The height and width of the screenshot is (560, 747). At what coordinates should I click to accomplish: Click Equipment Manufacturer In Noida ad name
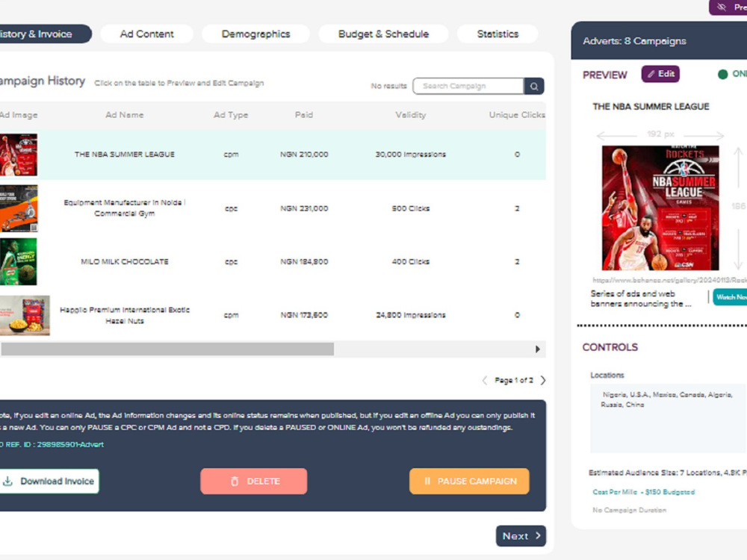coord(124,208)
